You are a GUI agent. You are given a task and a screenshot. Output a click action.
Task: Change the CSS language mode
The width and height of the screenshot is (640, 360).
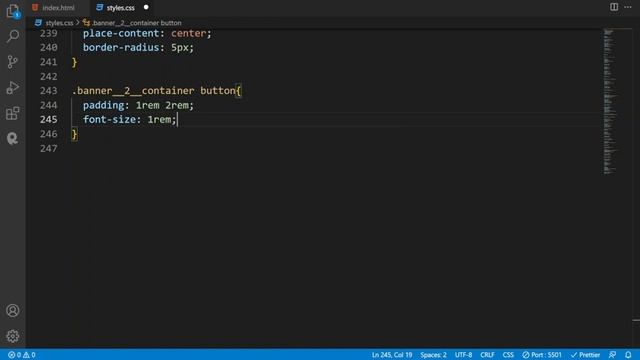tap(508, 355)
